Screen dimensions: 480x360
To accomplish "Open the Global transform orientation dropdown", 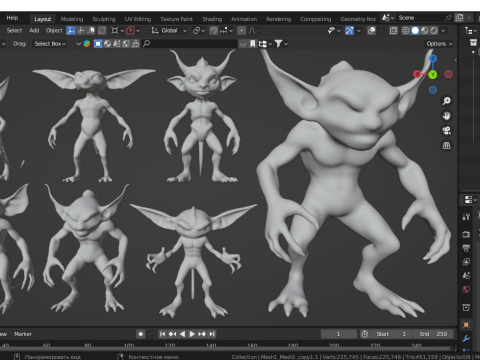I will pyautogui.click(x=169, y=31).
